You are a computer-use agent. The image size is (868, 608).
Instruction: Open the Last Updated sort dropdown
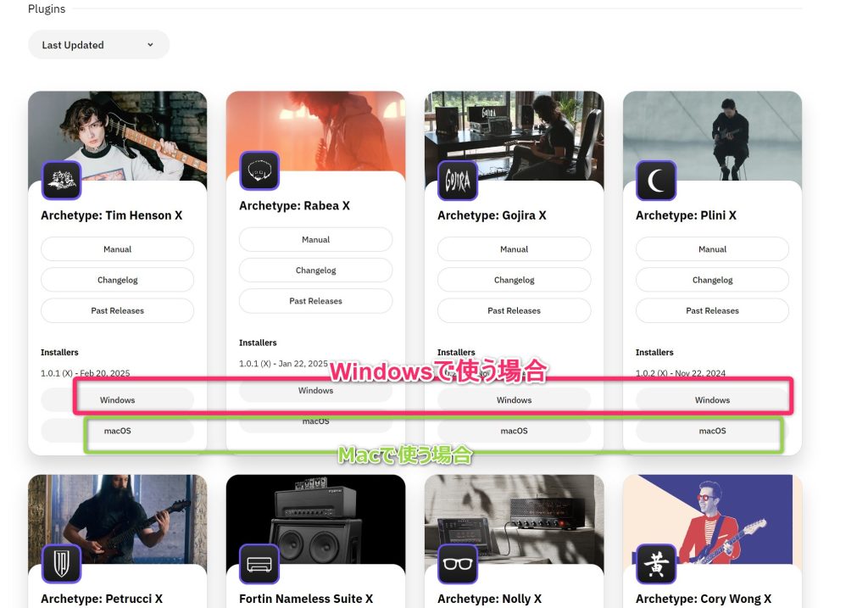(98, 45)
